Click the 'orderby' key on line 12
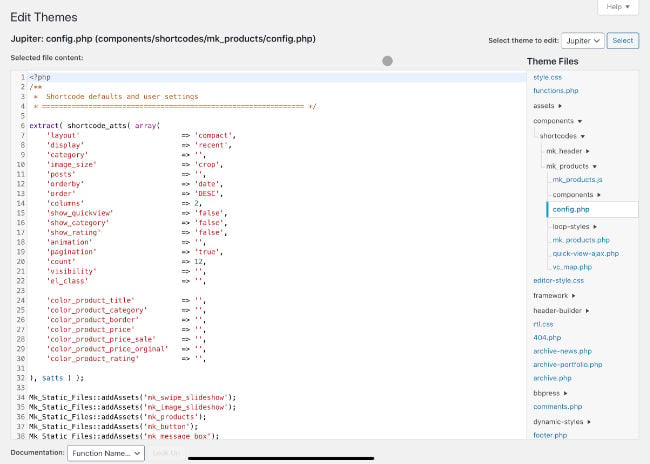This screenshot has width=650, height=464. (x=65, y=184)
